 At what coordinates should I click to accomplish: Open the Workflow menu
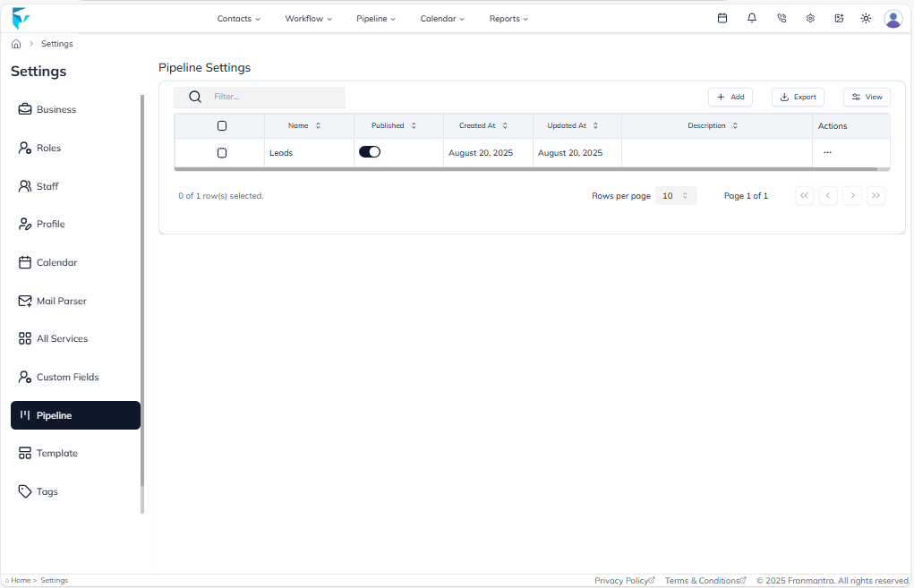308,18
